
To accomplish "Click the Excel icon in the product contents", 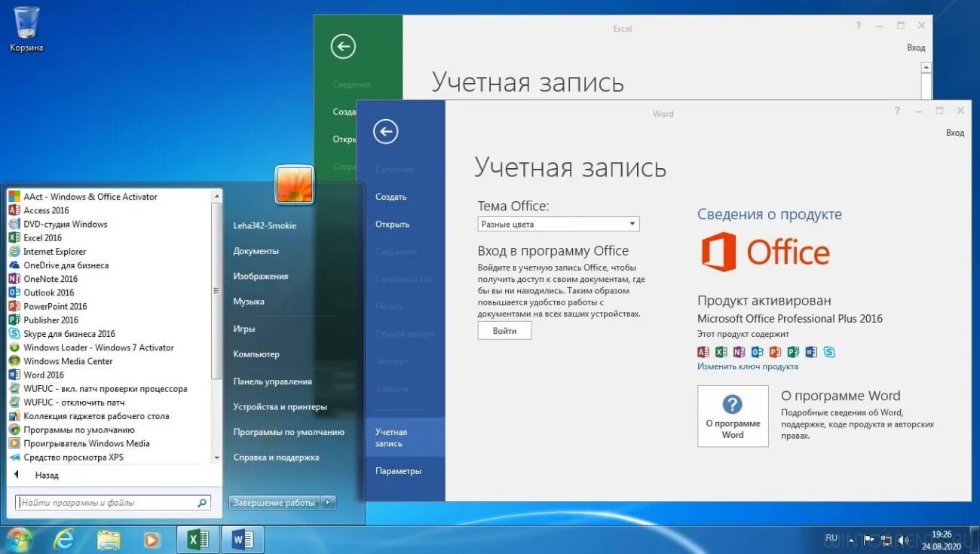I will 721,352.
